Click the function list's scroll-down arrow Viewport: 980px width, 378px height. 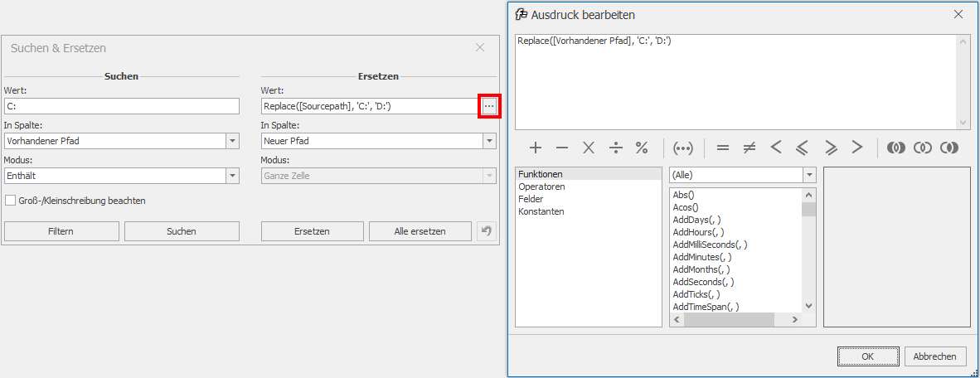click(808, 308)
